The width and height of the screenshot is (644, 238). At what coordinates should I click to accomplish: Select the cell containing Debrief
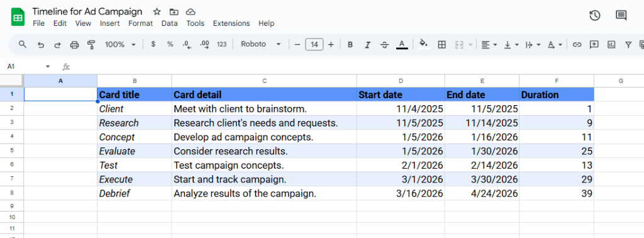135,193
